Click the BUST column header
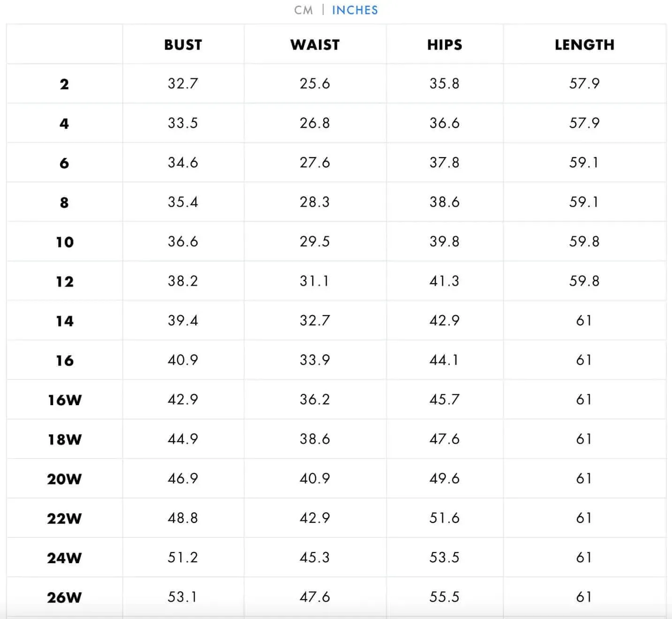The width and height of the screenshot is (672, 619). [183, 45]
